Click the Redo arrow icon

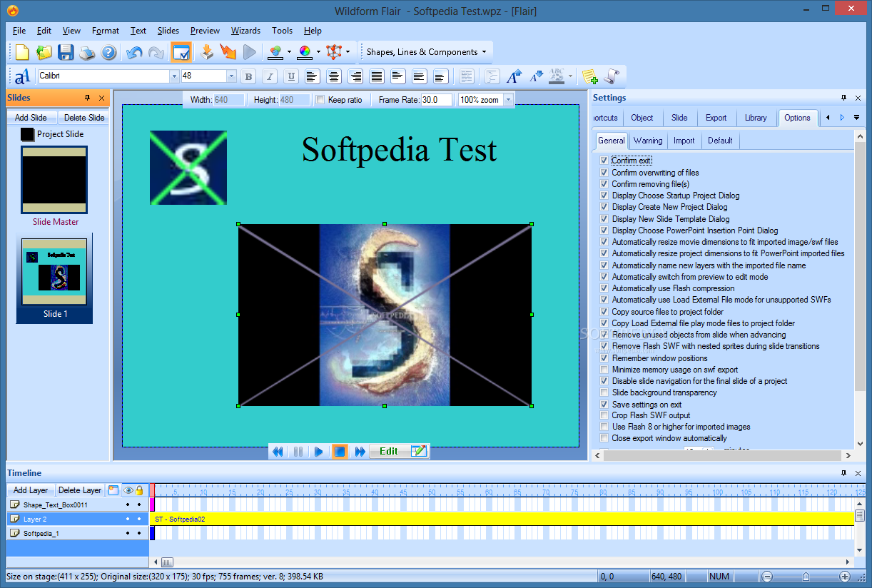(156, 52)
